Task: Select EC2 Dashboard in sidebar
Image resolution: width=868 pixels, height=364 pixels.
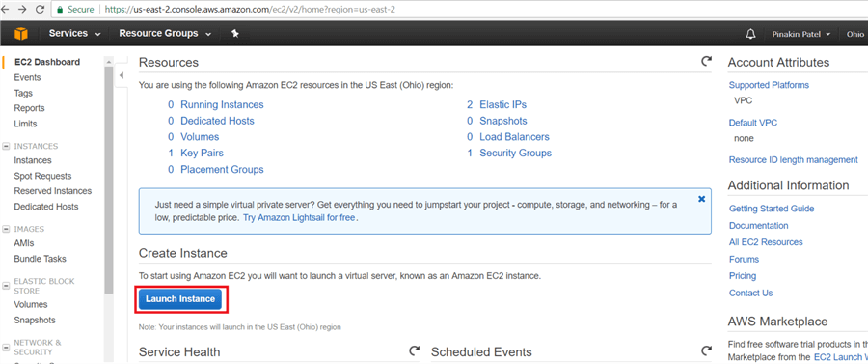Action: (47, 62)
